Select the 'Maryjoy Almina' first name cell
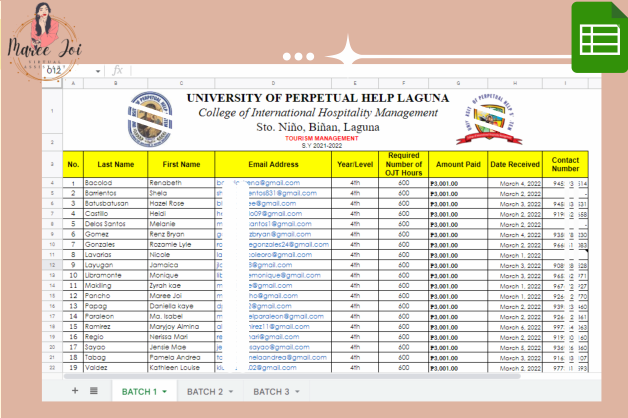 pos(181,327)
